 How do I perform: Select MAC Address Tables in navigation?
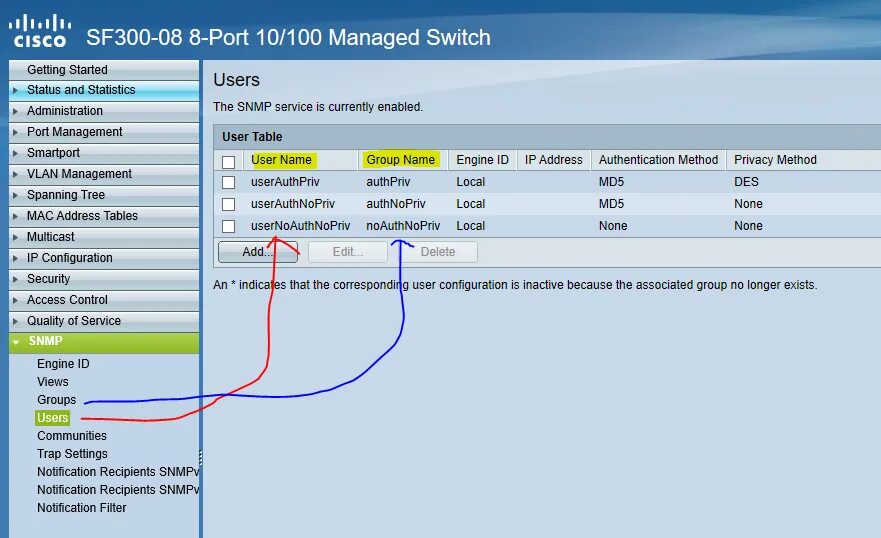[104, 216]
